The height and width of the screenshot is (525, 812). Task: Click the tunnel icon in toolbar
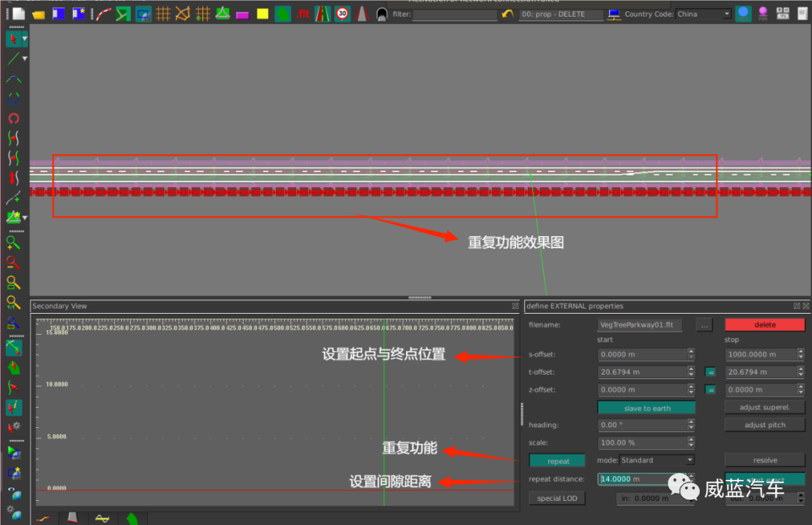(x=382, y=14)
